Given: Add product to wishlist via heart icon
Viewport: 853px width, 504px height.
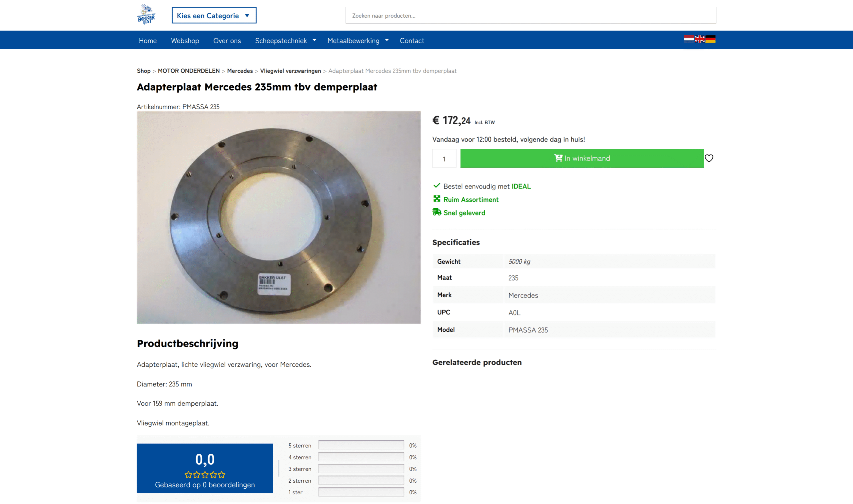Looking at the screenshot, I should click(x=709, y=158).
